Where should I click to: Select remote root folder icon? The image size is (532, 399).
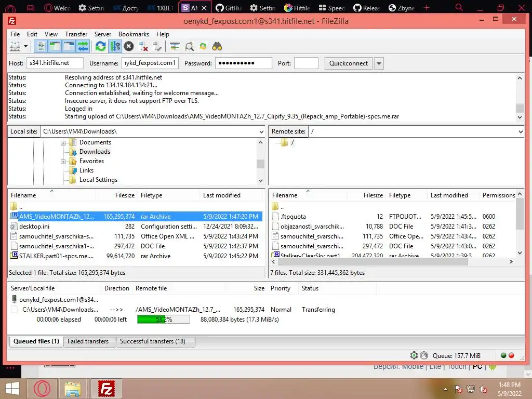pos(284,142)
